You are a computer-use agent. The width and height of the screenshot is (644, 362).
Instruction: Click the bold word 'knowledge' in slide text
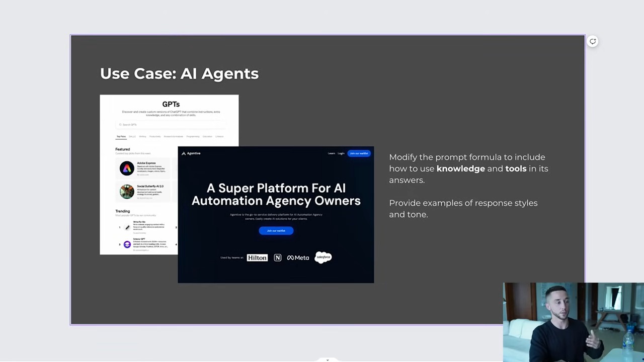pyautogui.click(x=460, y=168)
